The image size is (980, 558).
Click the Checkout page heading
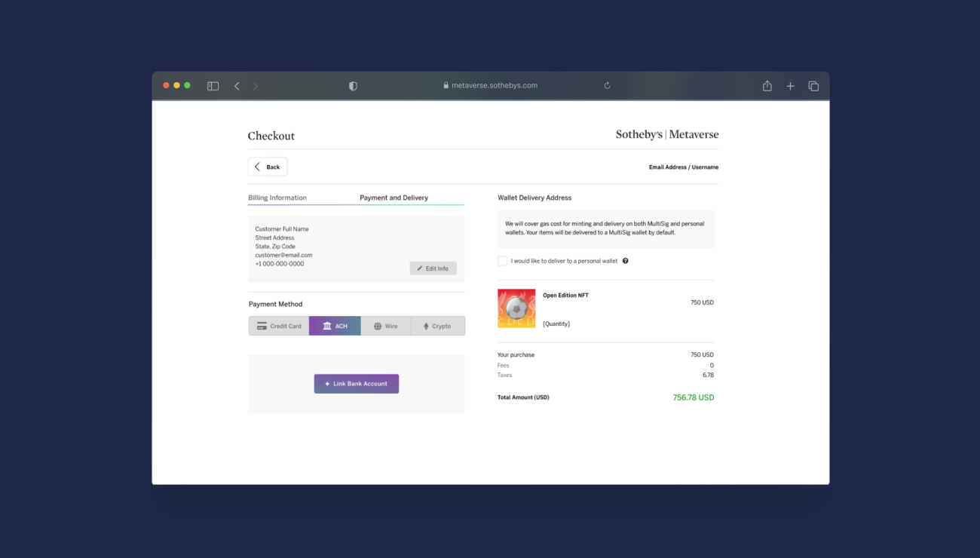(271, 136)
